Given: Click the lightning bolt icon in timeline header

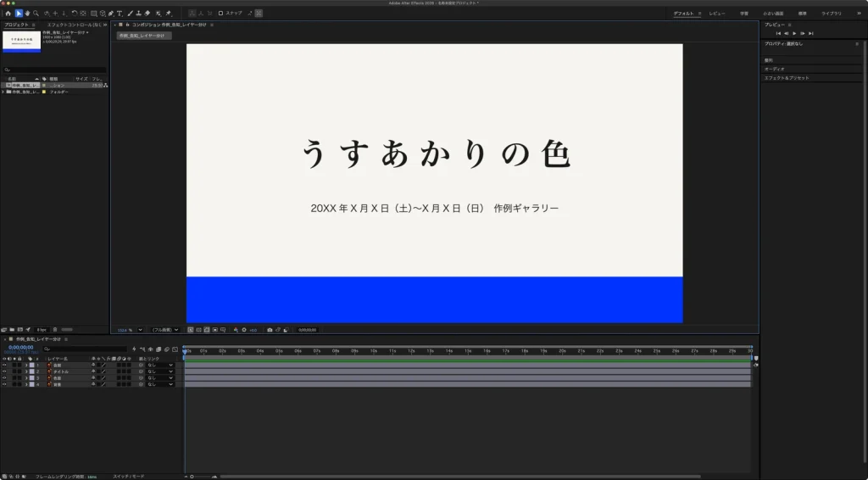Looking at the screenshot, I should (x=134, y=349).
